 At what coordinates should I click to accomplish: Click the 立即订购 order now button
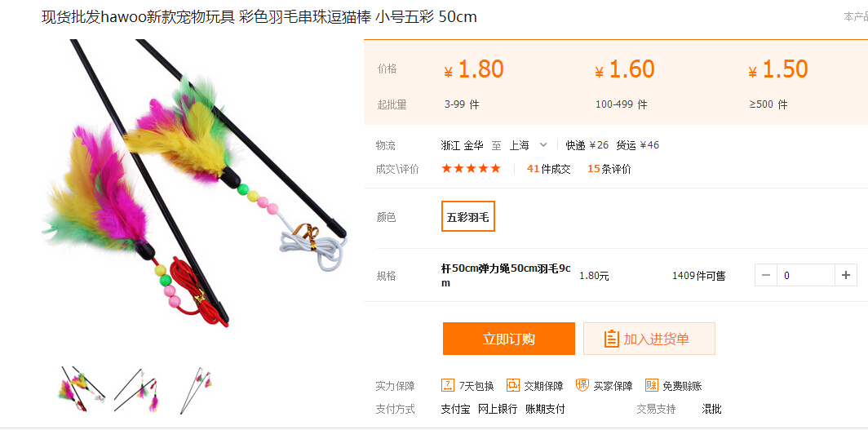509,339
